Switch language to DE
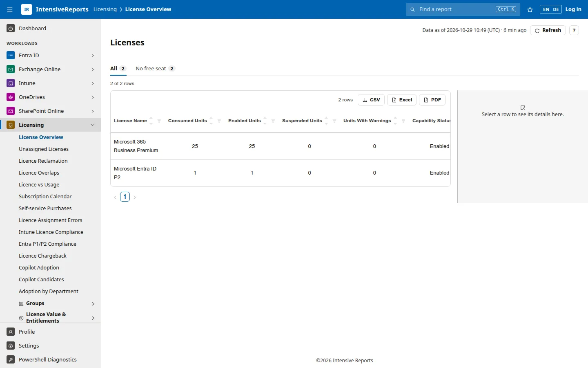The image size is (588, 368). click(556, 9)
